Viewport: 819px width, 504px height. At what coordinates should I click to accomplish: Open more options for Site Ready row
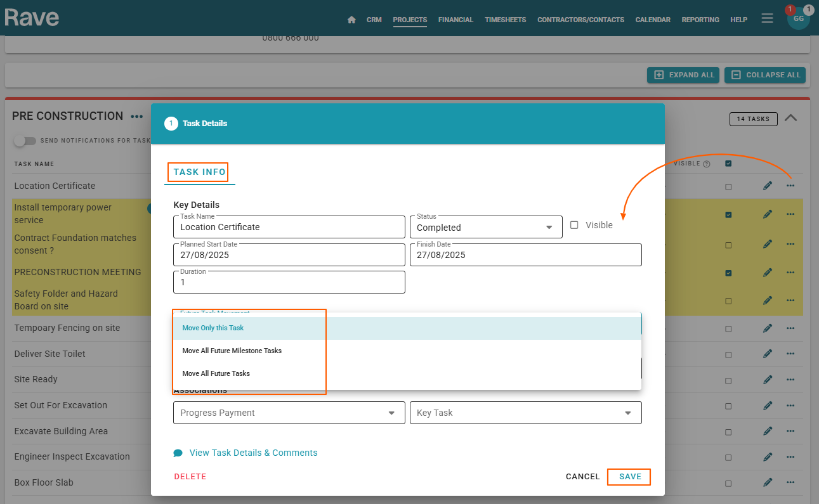pyautogui.click(x=790, y=380)
